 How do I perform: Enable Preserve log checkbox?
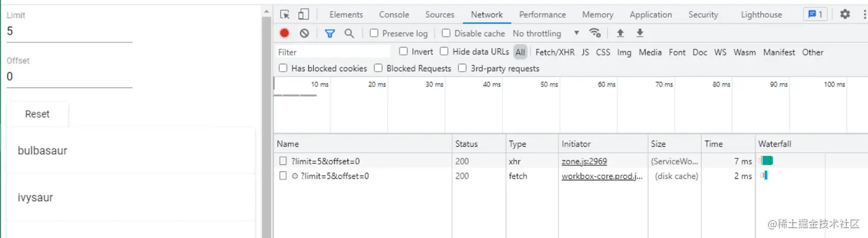pos(374,33)
